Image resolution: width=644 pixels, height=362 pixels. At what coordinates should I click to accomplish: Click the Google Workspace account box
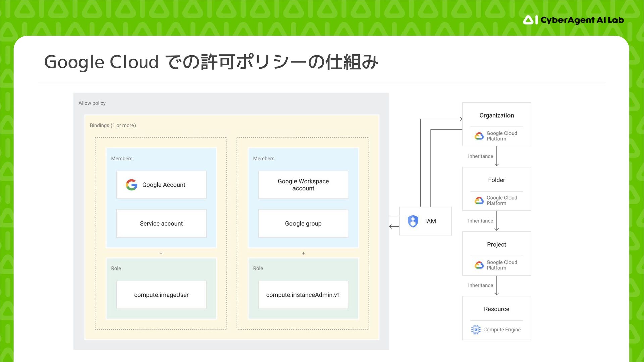(303, 185)
